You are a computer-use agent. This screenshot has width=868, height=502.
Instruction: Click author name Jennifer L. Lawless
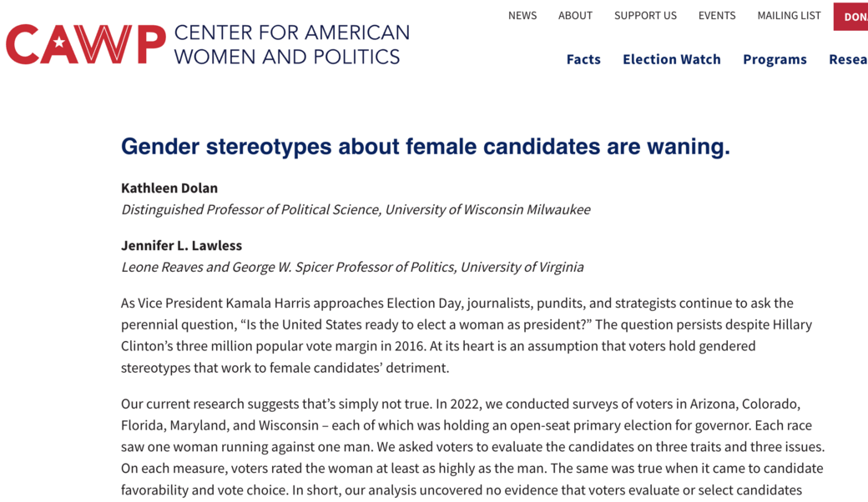click(x=181, y=245)
